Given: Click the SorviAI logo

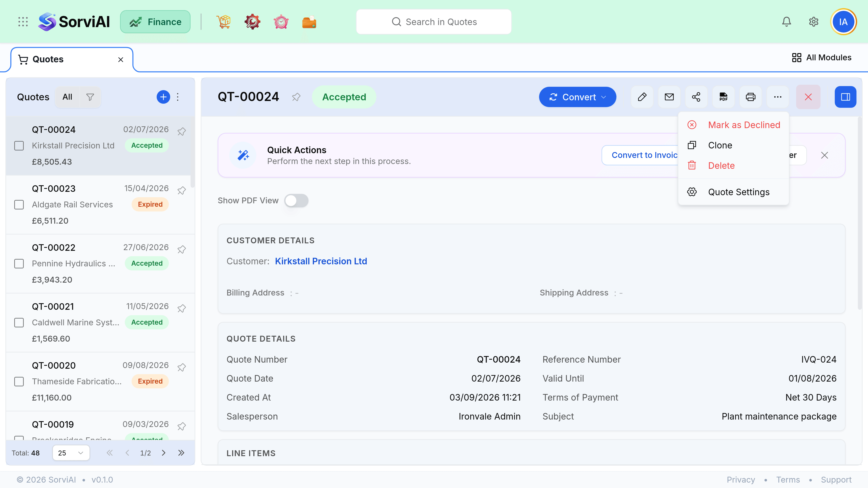Looking at the screenshot, I should 74,22.
